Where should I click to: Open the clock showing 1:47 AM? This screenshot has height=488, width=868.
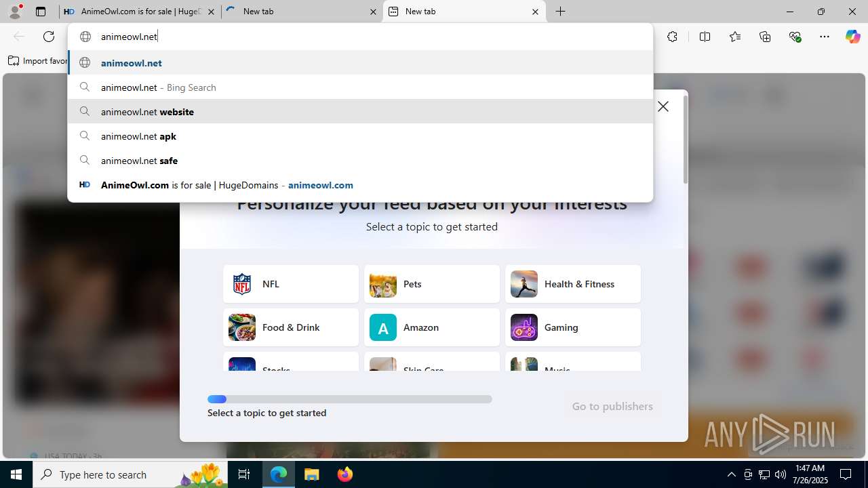point(810,474)
